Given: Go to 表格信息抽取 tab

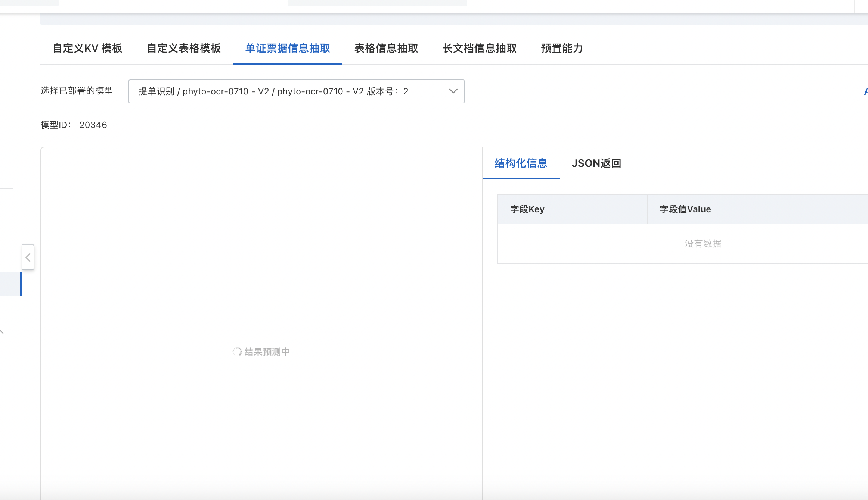Looking at the screenshot, I should point(386,49).
